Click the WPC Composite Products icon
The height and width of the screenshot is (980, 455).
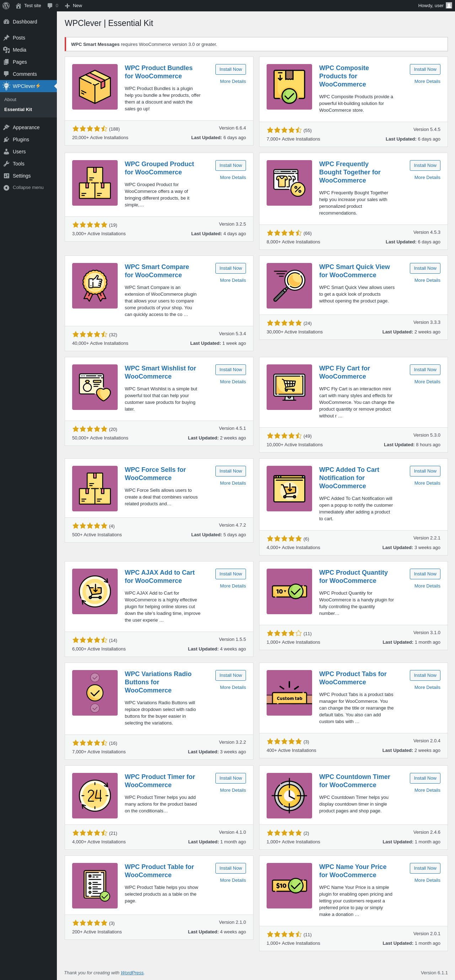pos(289,87)
